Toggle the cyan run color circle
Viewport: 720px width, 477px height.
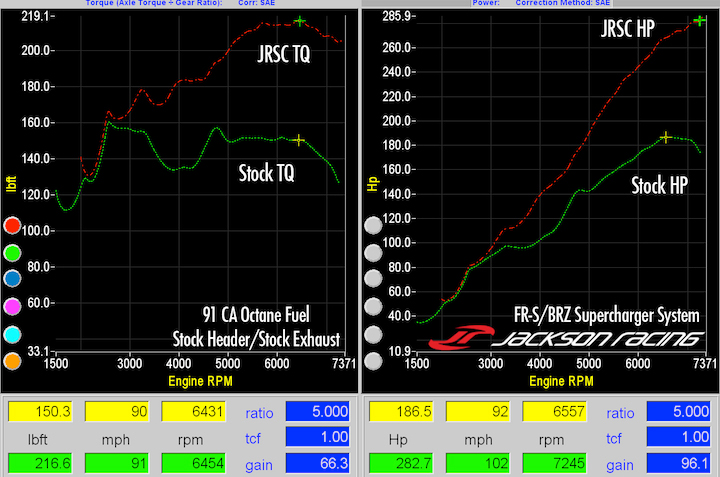(12, 335)
